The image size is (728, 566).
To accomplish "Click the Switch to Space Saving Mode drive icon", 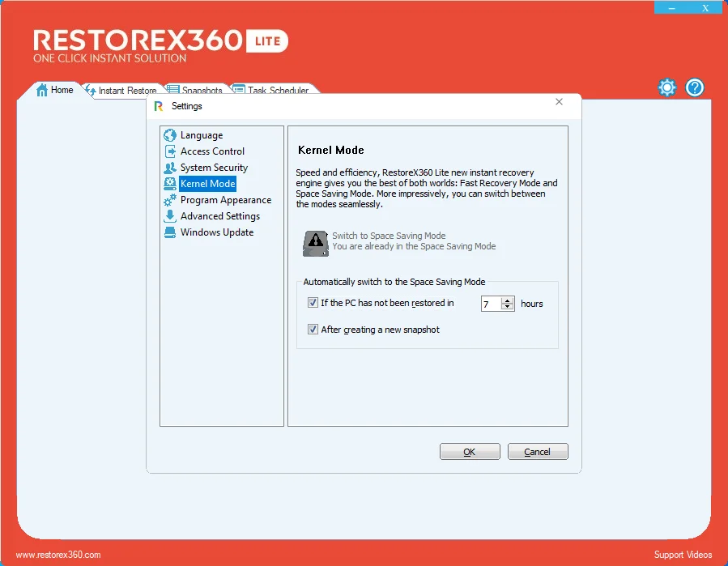I will tap(316, 243).
